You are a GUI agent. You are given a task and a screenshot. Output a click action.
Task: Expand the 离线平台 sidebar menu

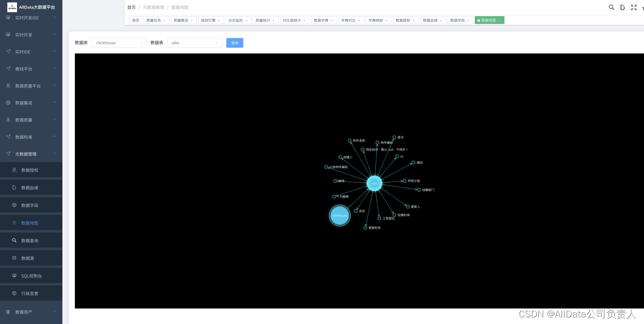point(31,69)
